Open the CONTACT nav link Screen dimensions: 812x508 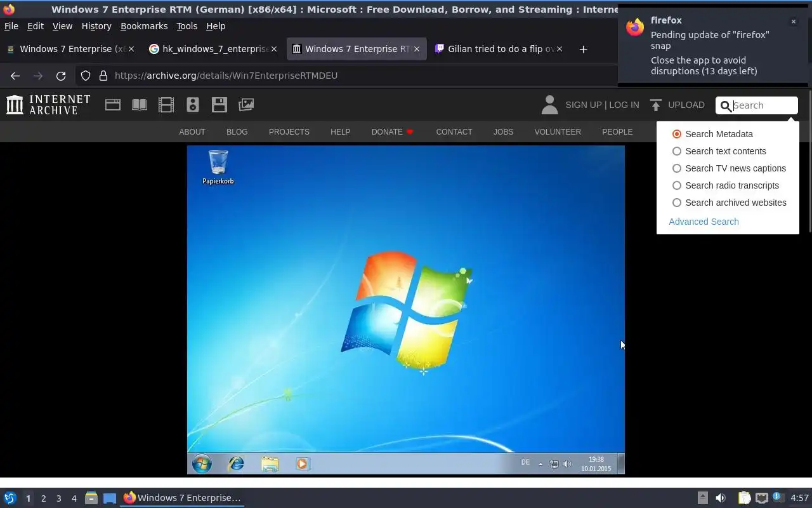(454, 132)
